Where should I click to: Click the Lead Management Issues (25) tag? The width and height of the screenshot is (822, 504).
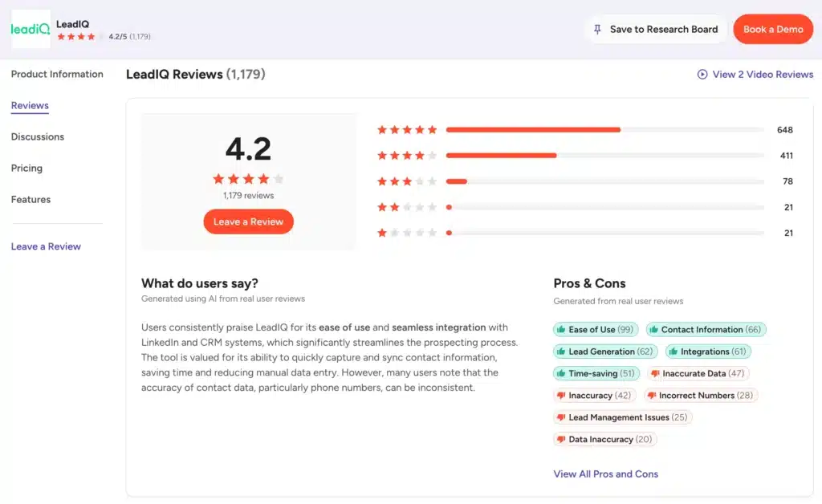pyautogui.click(x=623, y=417)
